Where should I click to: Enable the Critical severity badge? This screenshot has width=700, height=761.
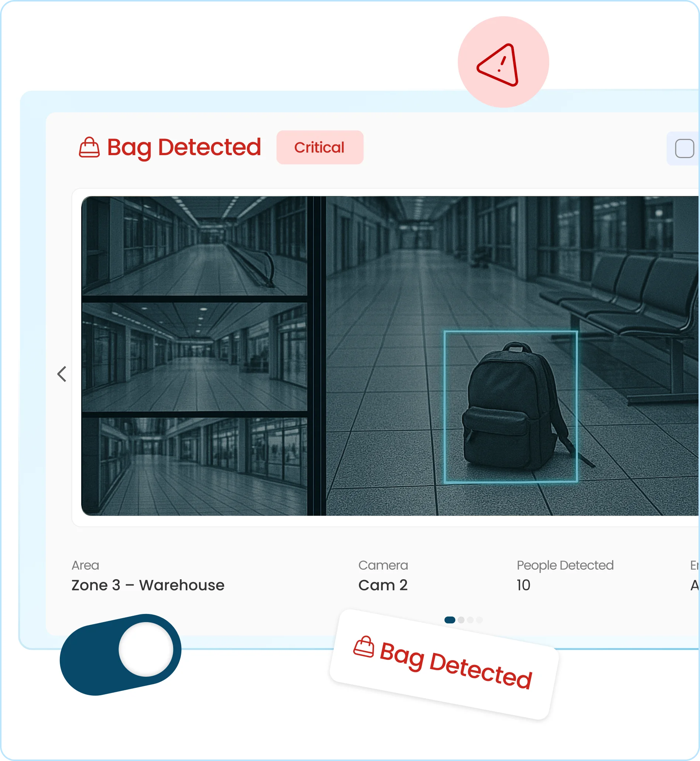pyautogui.click(x=319, y=147)
